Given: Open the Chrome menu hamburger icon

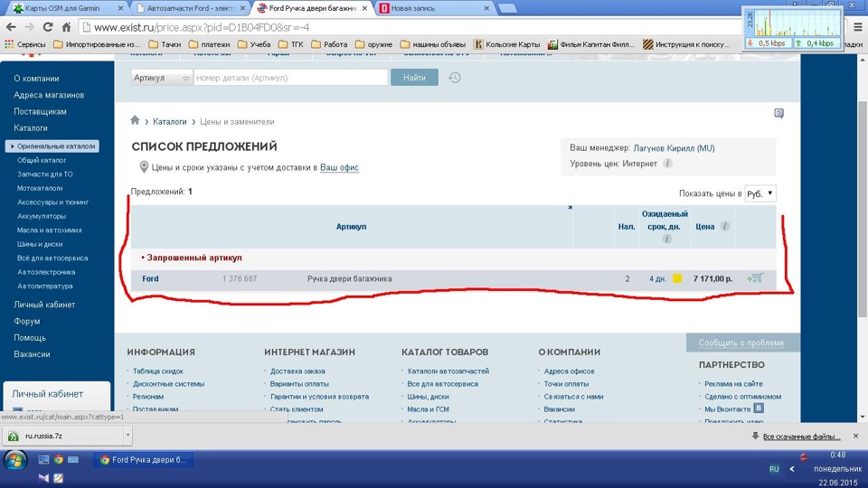Looking at the screenshot, I should click(857, 26).
